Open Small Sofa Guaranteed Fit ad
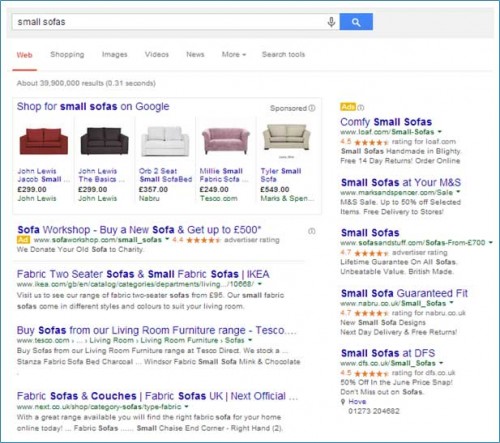This screenshot has width=500, height=443. (x=404, y=293)
